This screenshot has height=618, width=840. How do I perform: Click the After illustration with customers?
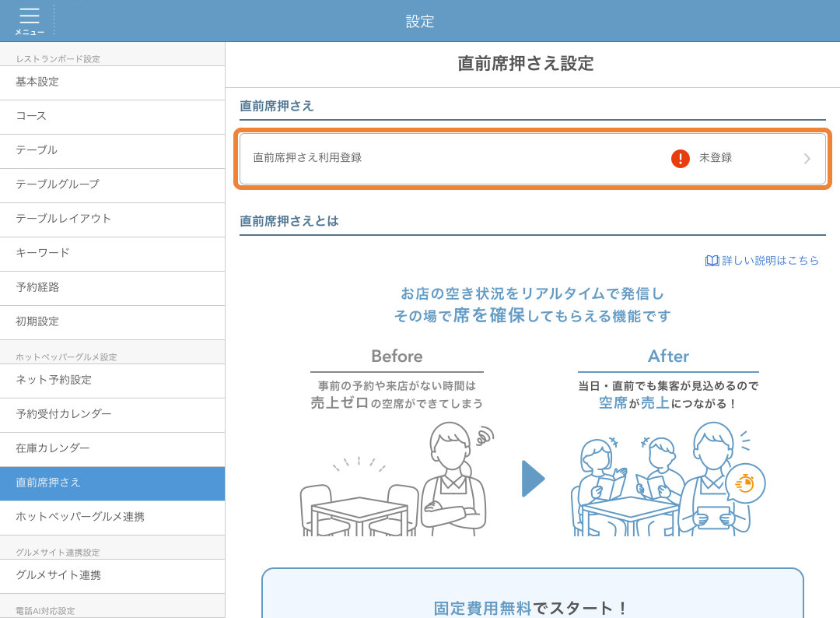coord(668,479)
